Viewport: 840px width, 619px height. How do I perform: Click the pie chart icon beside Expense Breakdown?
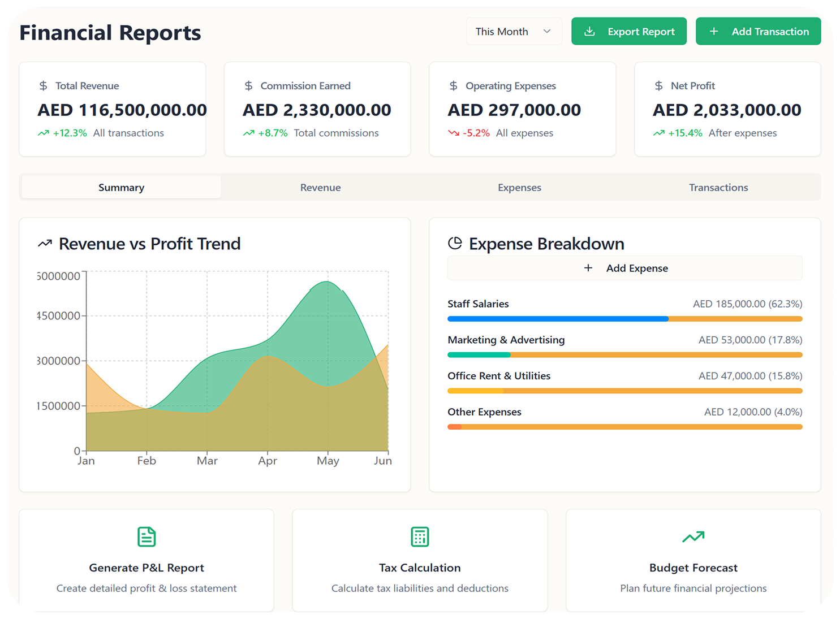pyautogui.click(x=455, y=243)
